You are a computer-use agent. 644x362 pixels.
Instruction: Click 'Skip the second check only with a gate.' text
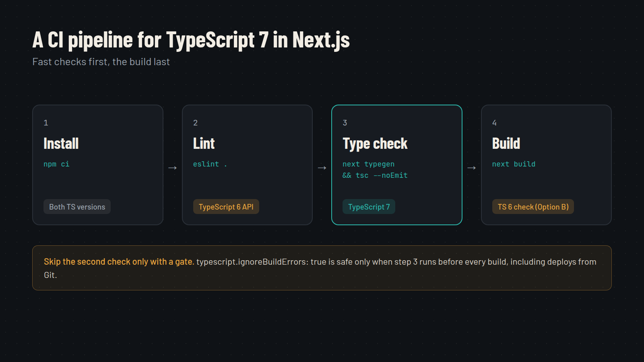click(x=119, y=262)
